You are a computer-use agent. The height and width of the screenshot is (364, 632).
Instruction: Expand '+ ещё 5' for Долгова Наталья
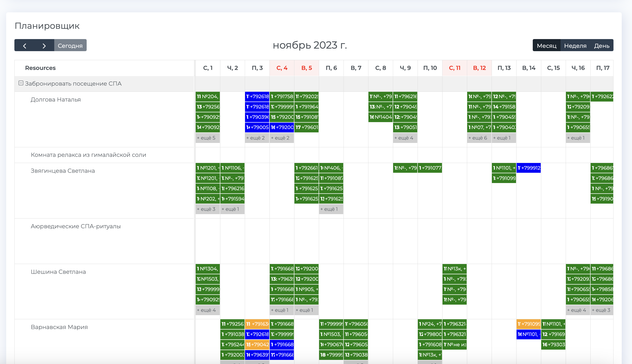[x=206, y=138]
